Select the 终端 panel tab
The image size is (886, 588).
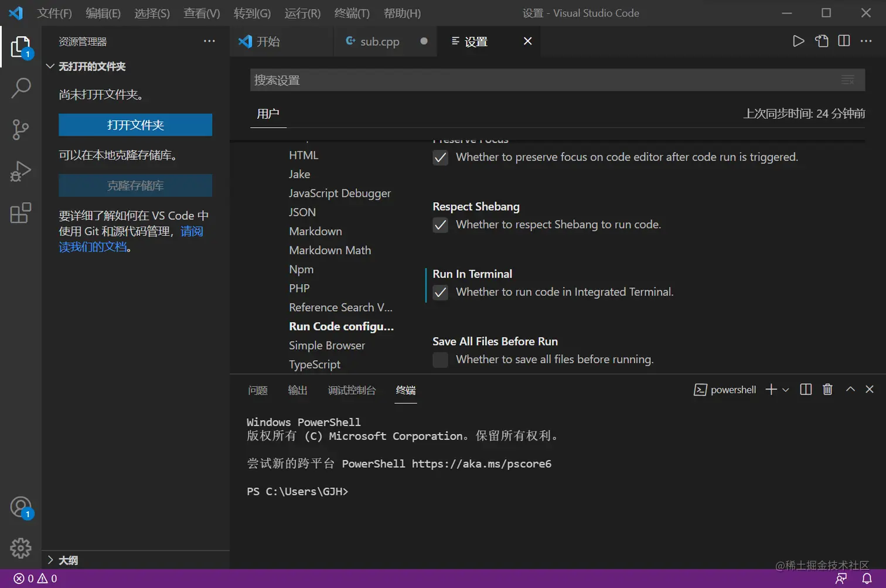pos(405,390)
